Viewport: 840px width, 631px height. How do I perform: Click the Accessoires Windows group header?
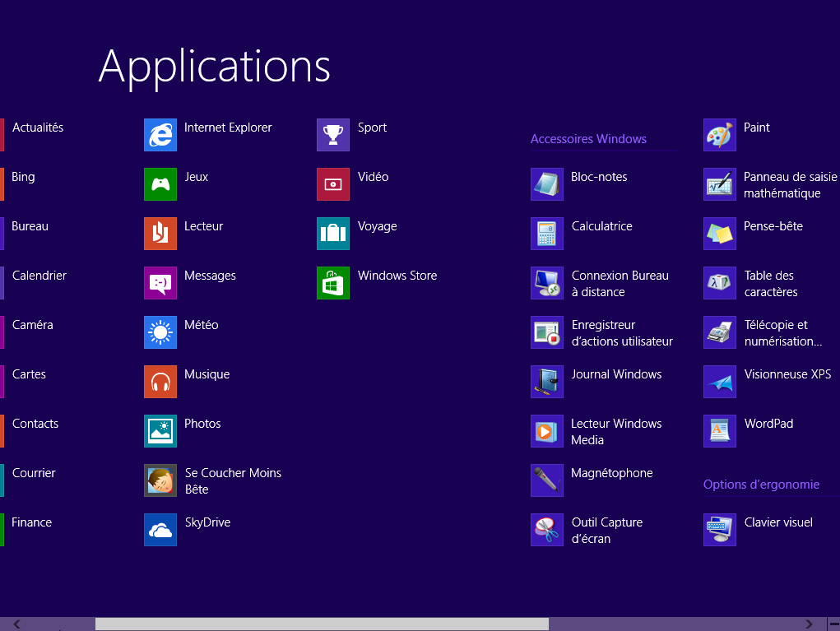click(588, 139)
